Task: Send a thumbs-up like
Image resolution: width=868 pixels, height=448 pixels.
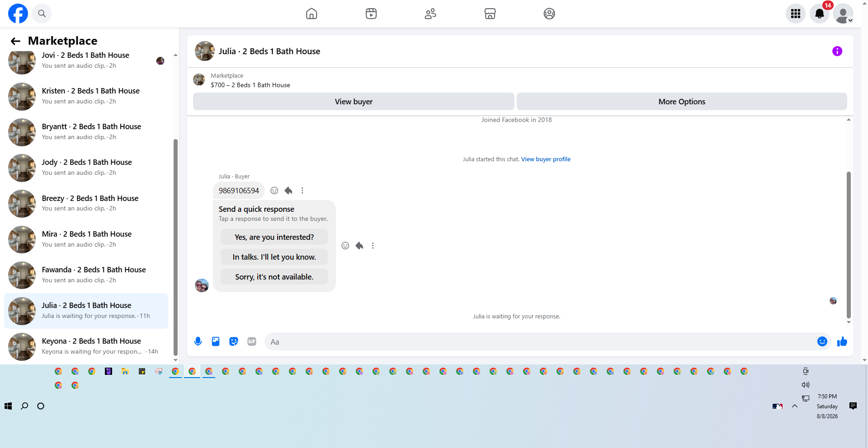Action: pos(842,341)
